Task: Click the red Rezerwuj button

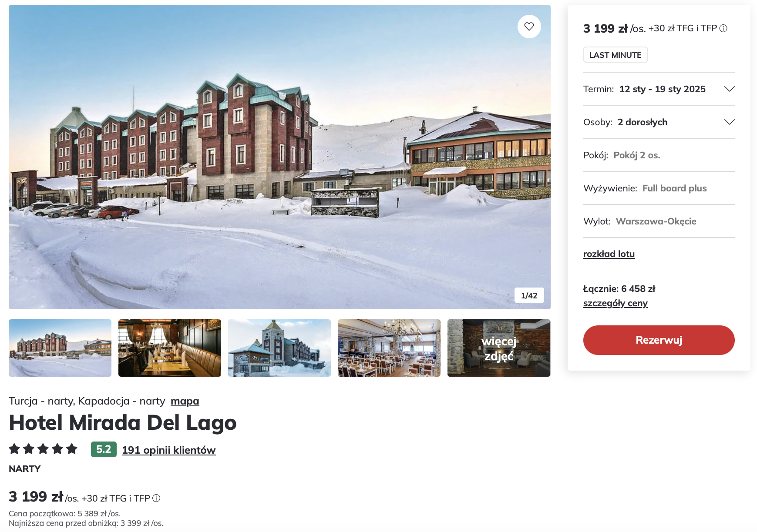Action: point(659,340)
